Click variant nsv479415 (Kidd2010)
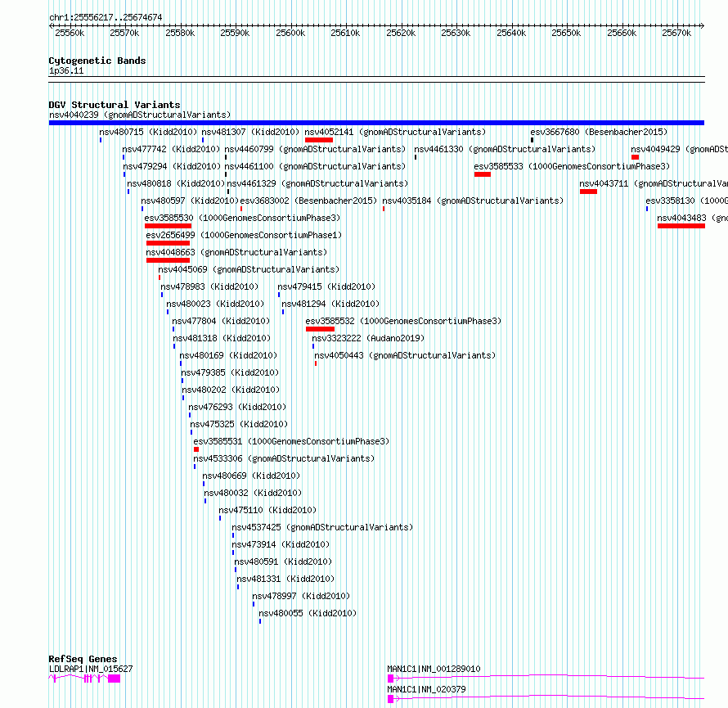 326,286
